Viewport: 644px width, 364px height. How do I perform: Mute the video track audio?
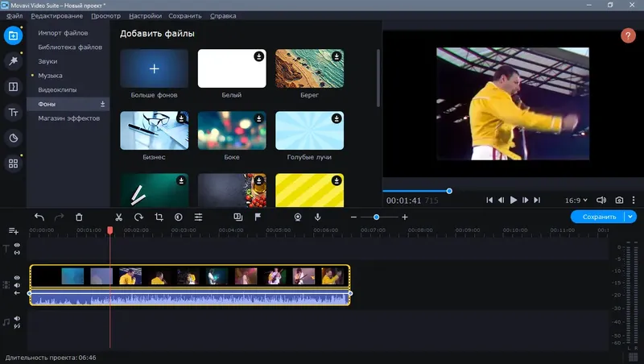click(x=17, y=285)
